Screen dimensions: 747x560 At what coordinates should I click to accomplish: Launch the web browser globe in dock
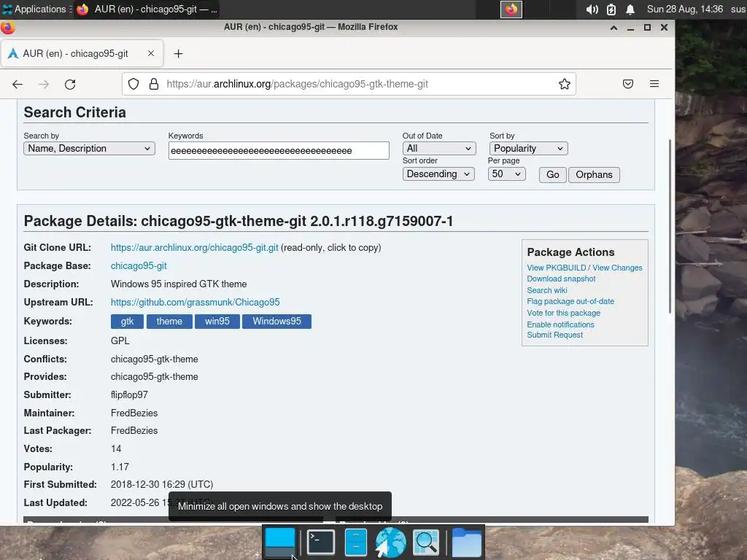pos(391,542)
